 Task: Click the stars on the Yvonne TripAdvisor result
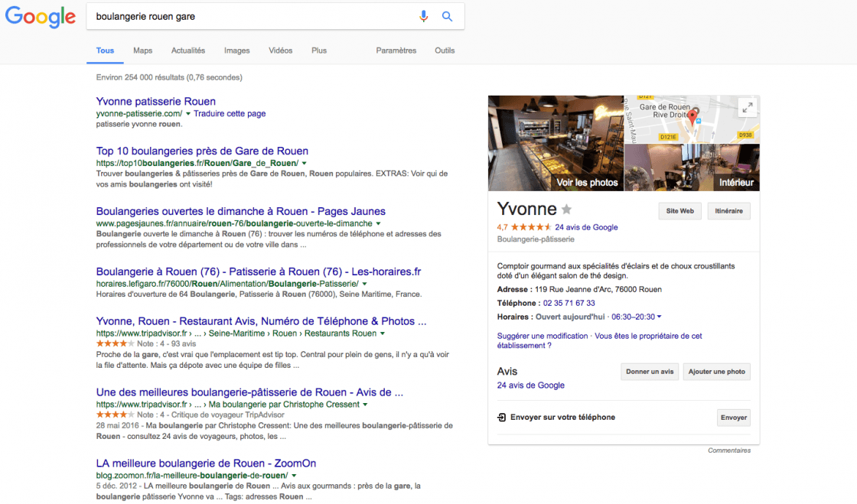coord(115,343)
